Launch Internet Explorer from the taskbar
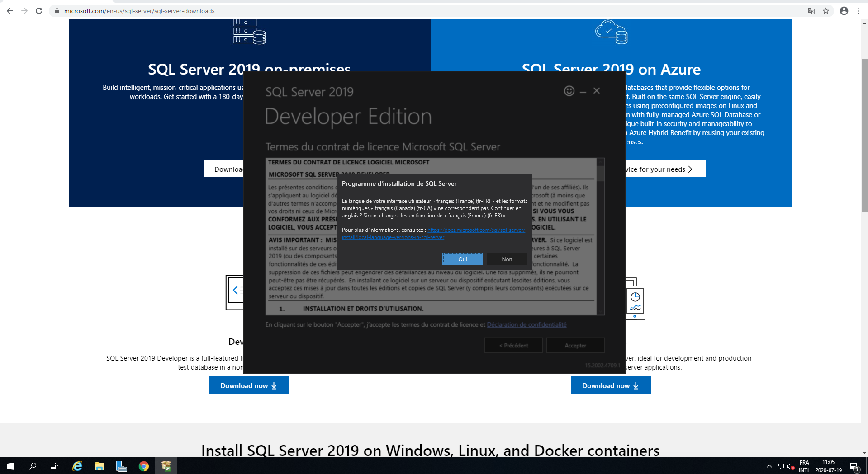 pyautogui.click(x=77, y=466)
